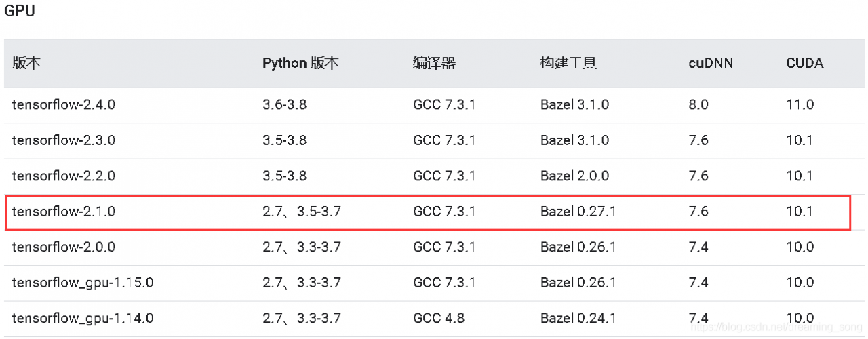Image resolution: width=868 pixels, height=339 pixels.
Task: Click Bazel 3.1.0 in tensorflow-2.4.0 row
Action: coord(574,105)
